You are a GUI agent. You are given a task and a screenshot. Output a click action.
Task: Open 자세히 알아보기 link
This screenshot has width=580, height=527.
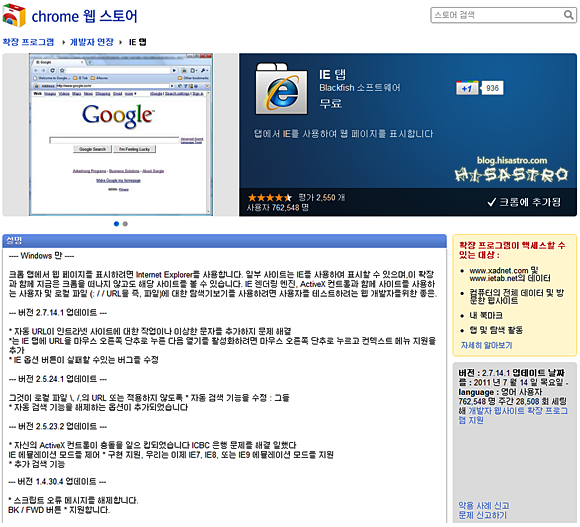[x=486, y=345]
